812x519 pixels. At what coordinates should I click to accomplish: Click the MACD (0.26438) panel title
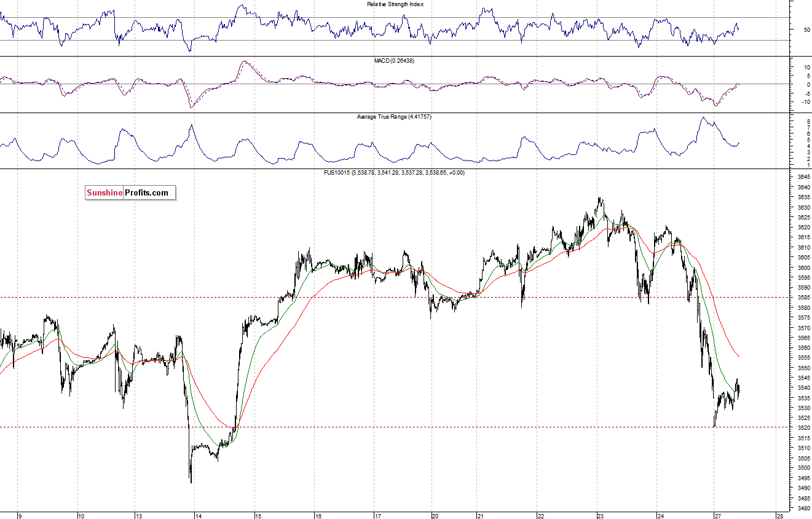click(394, 60)
